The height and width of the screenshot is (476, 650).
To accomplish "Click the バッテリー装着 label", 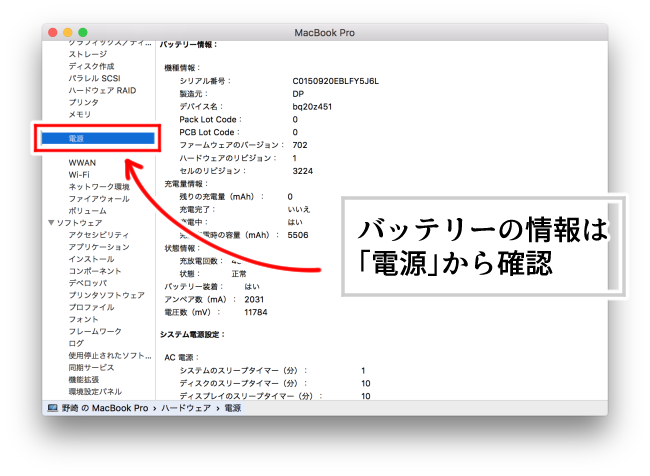I will coord(194,287).
